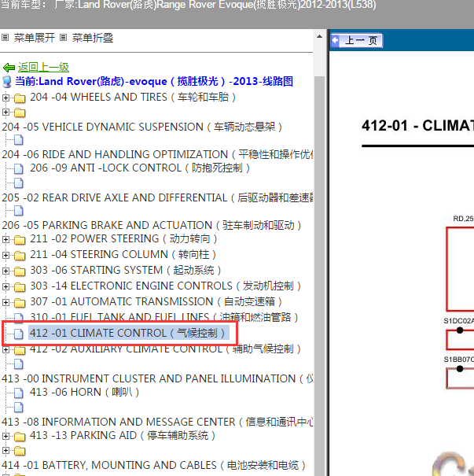
Task: Click the folder icon of 412-02 AUXILIARY CLIMATE CONTROL
Action: [20, 351]
